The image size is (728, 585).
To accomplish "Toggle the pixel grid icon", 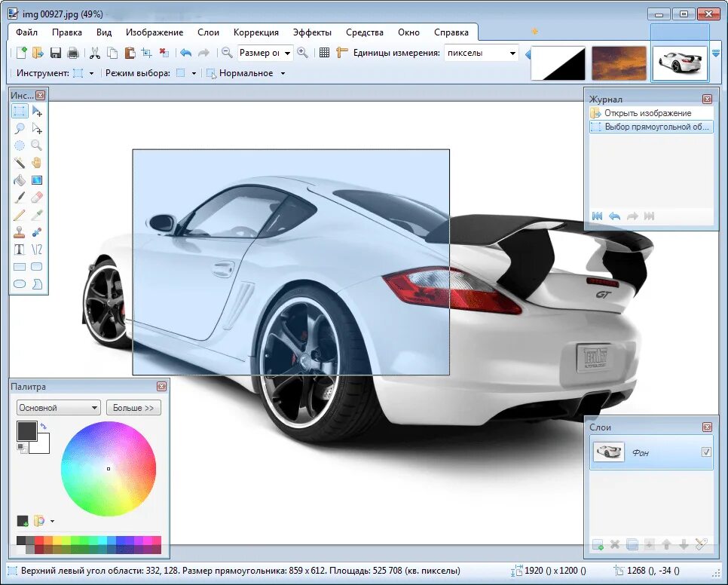I will coord(325,53).
